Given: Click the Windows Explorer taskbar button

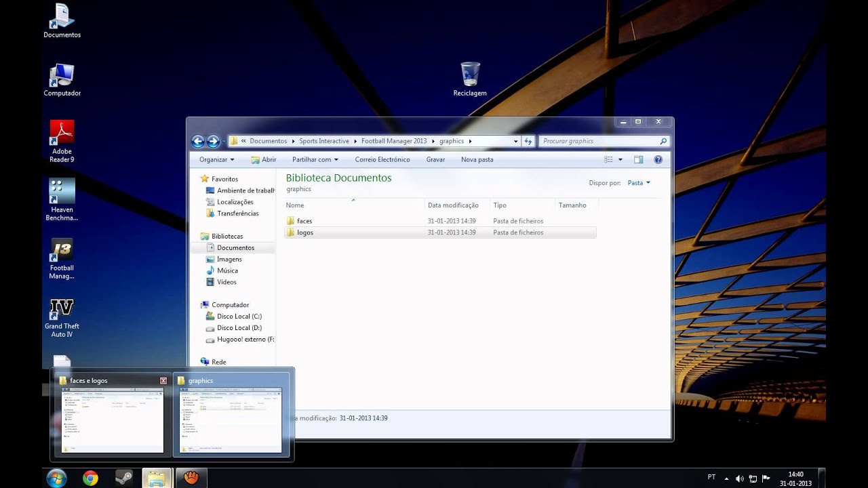Looking at the screenshot, I should [157, 478].
